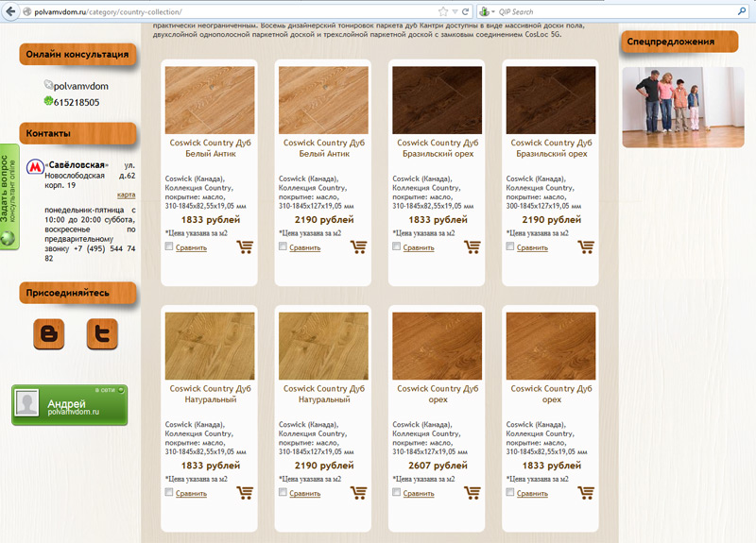Click Сравнить link for Бразильский орех 2190 рублей
Screen dimensions: 756x543
click(x=532, y=247)
